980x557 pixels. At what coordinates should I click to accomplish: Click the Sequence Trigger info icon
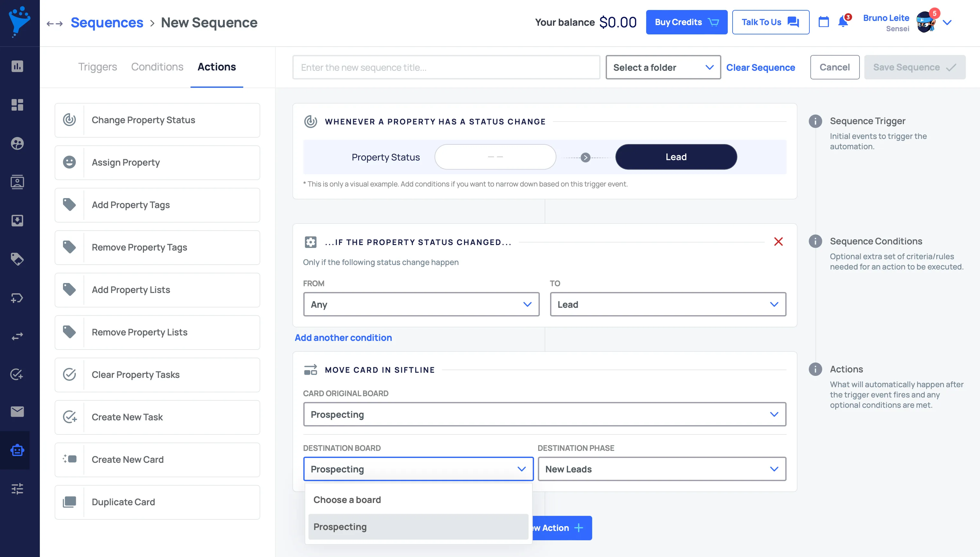coord(815,121)
